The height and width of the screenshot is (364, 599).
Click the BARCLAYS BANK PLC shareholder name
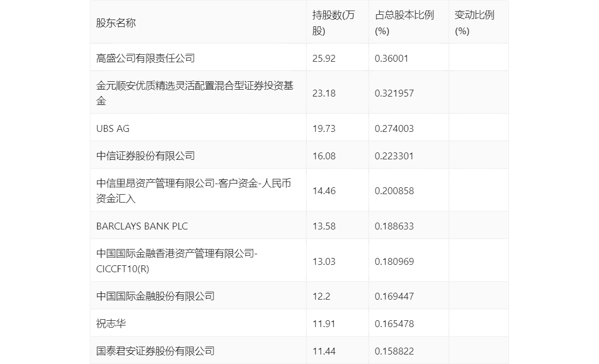point(142,226)
